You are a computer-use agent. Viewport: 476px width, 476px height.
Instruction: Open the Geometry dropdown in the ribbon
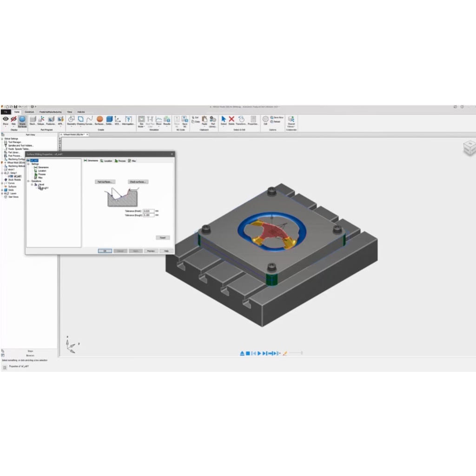[71, 121]
